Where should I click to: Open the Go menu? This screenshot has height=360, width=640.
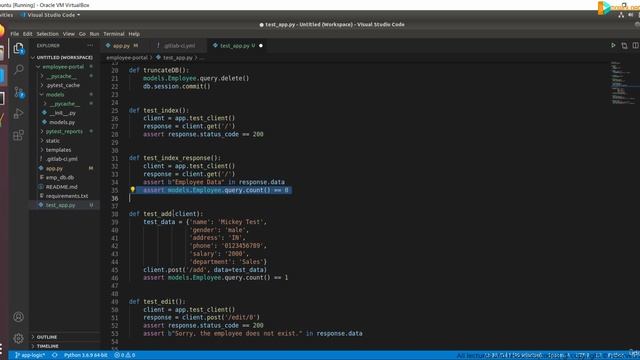point(82,34)
